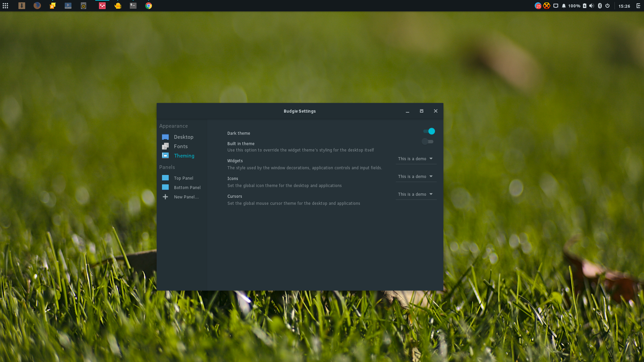Open the Widgets theme dropdown
Screen dimensions: 644x362
click(416, 159)
